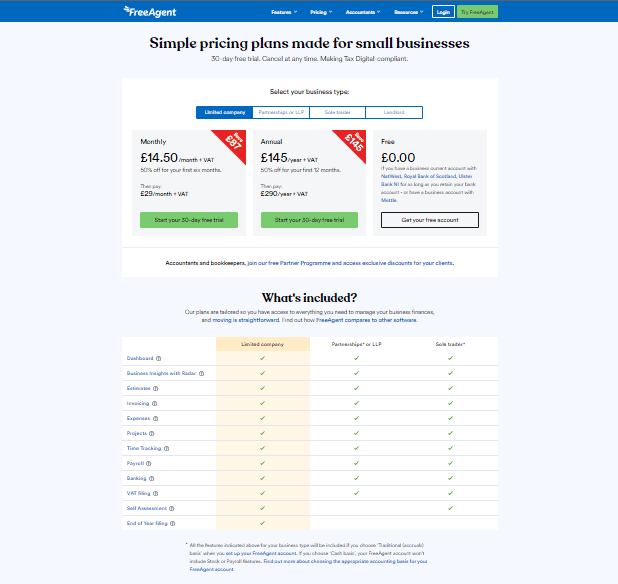Click the info icon next to Expenses
This screenshot has height=584, width=618.
pos(155,418)
